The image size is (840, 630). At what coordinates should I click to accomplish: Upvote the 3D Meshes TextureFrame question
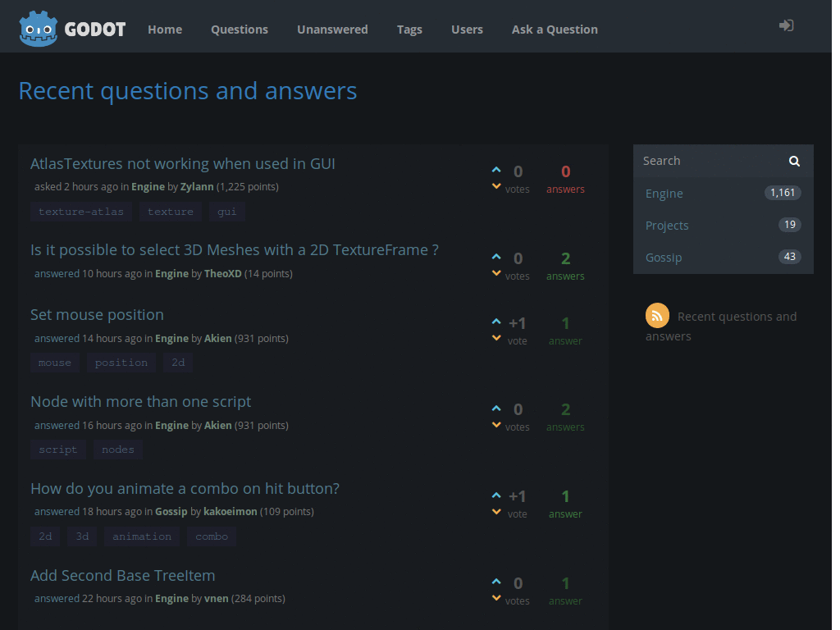click(x=496, y=257)
